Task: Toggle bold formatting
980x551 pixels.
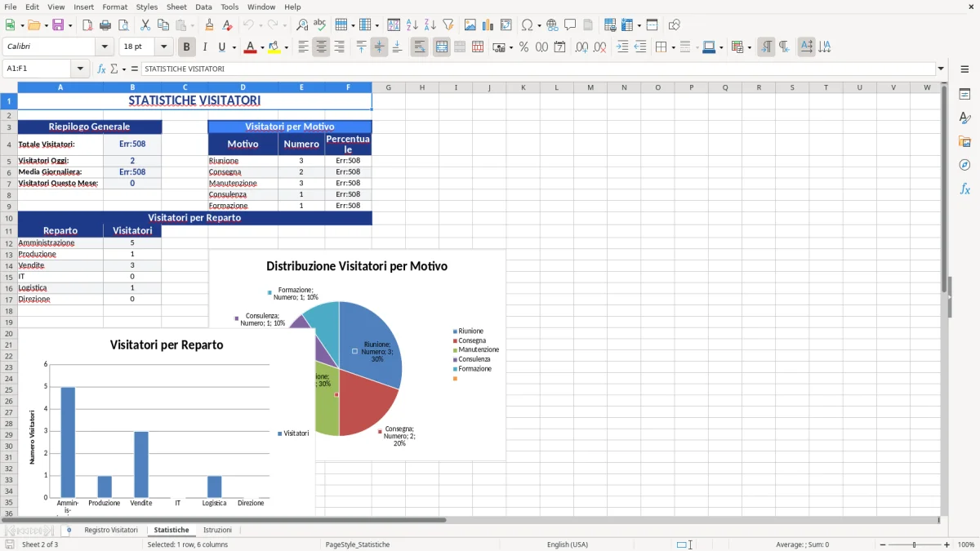Action: [186, 47]
